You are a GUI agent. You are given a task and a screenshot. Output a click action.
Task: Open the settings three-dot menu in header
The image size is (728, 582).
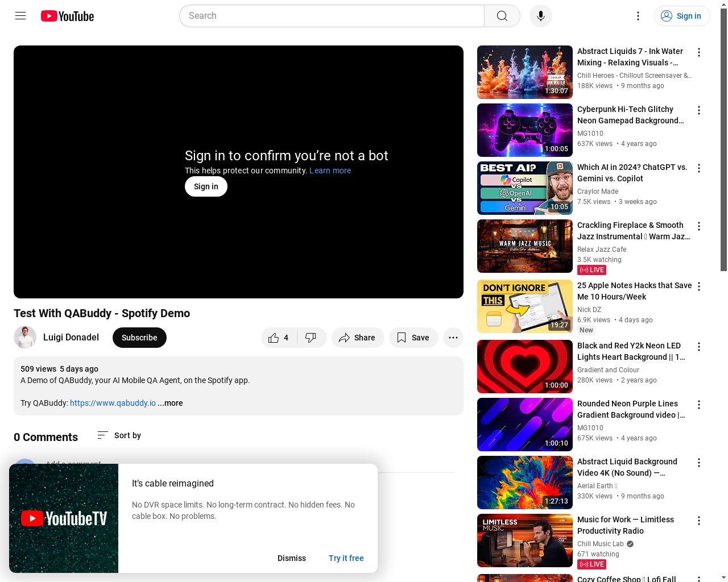pos(638,16)
